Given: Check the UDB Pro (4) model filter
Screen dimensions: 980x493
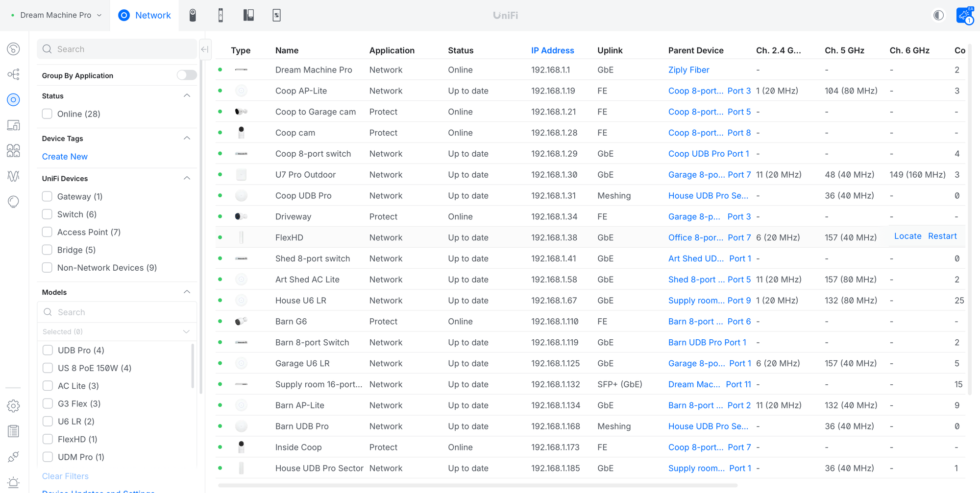Looking at the screenshot, I should point(48,350).
